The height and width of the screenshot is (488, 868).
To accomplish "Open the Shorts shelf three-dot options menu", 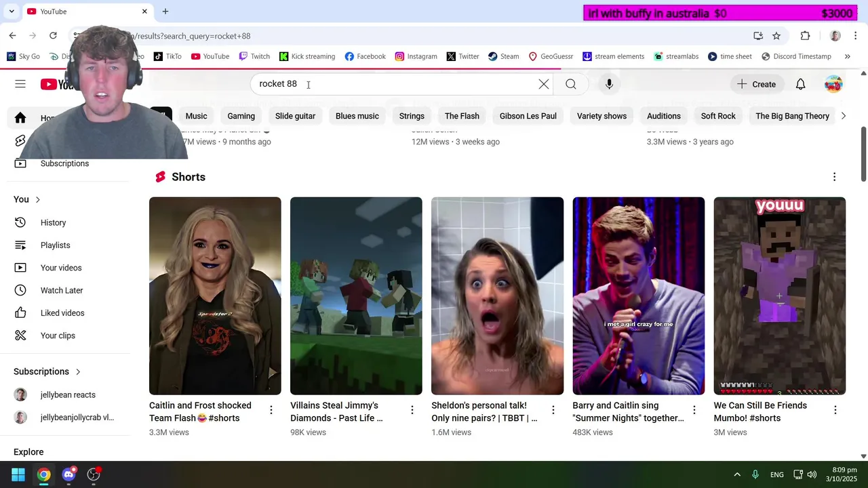I will pyautogui.click(x=834, y=177).
